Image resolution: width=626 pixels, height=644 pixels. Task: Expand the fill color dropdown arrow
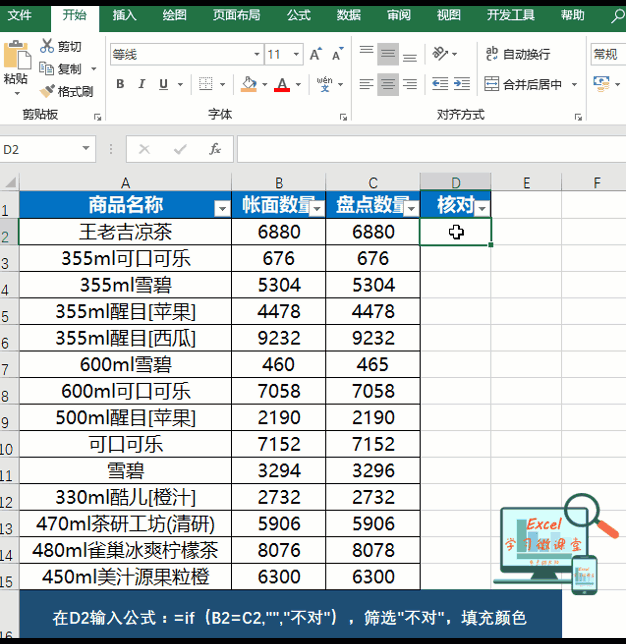point(265,84)
